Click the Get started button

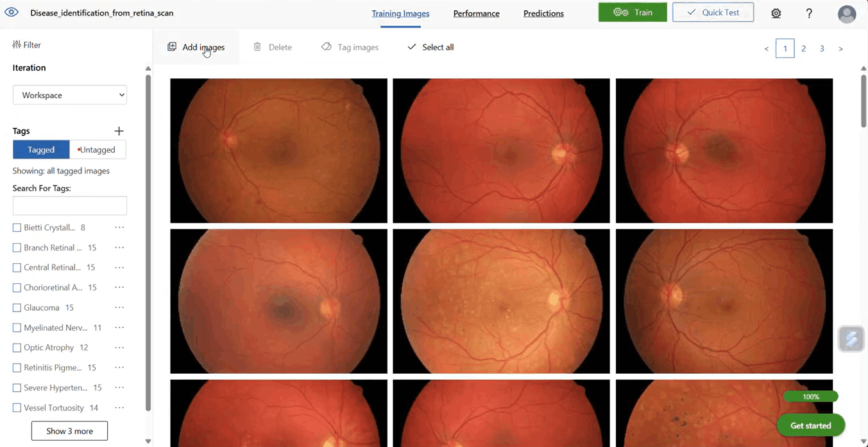(x=811, y=425)
